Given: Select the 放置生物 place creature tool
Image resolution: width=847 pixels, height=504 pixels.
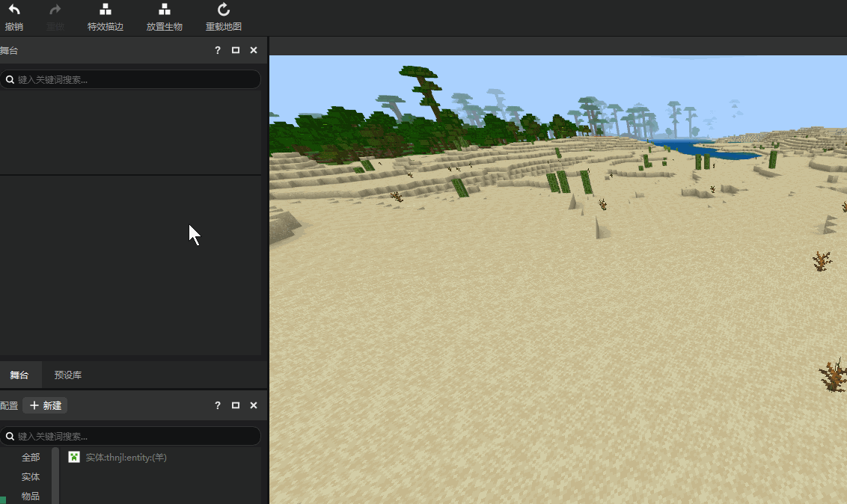Looking at the screenshot, I should (164, 17).
